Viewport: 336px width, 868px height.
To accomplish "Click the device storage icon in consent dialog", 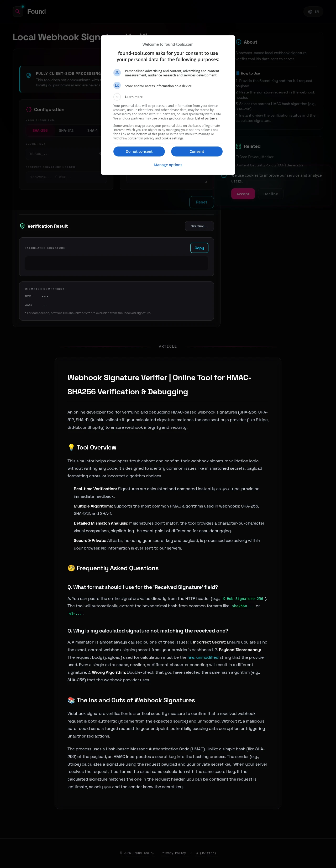I will [x=117, y=86].
